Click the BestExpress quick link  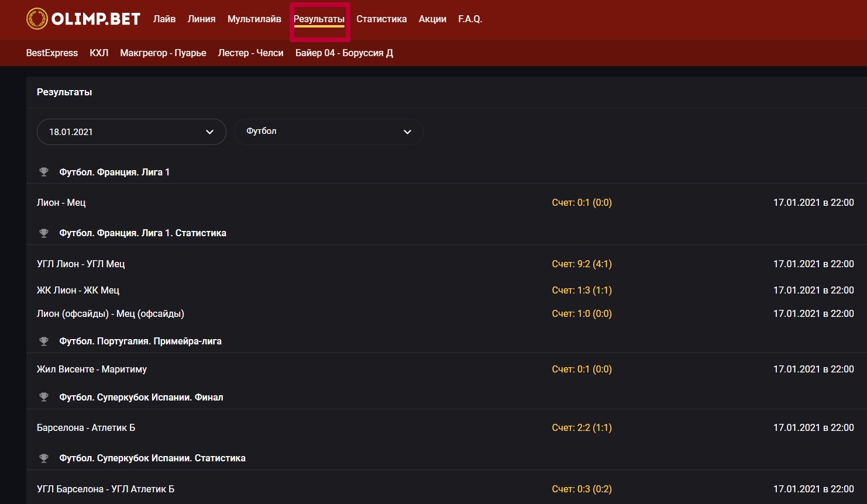click(52, 53)
